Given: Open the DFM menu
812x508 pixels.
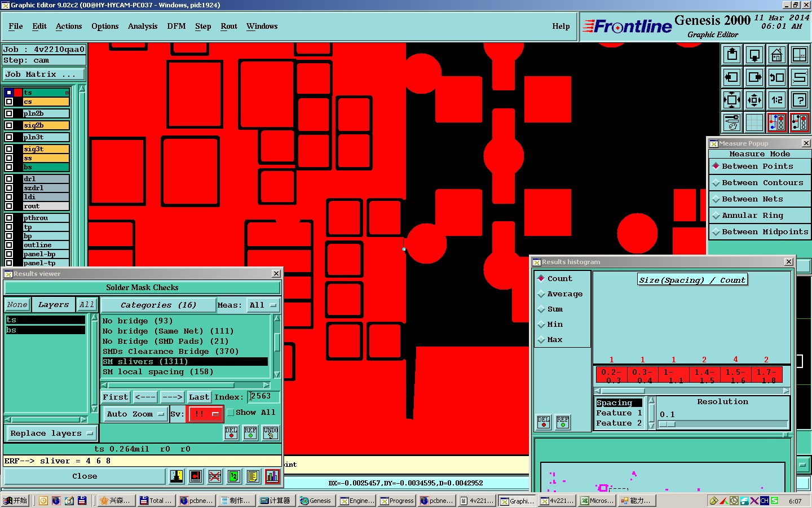Looking at the screenshot, I should pyautogui.click(x=176, y=27).
